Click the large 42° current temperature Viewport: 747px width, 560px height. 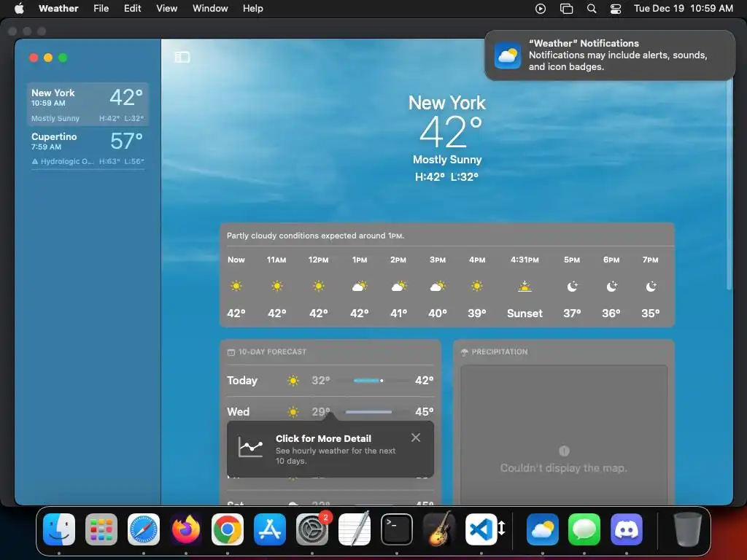[x=451, y=132]
